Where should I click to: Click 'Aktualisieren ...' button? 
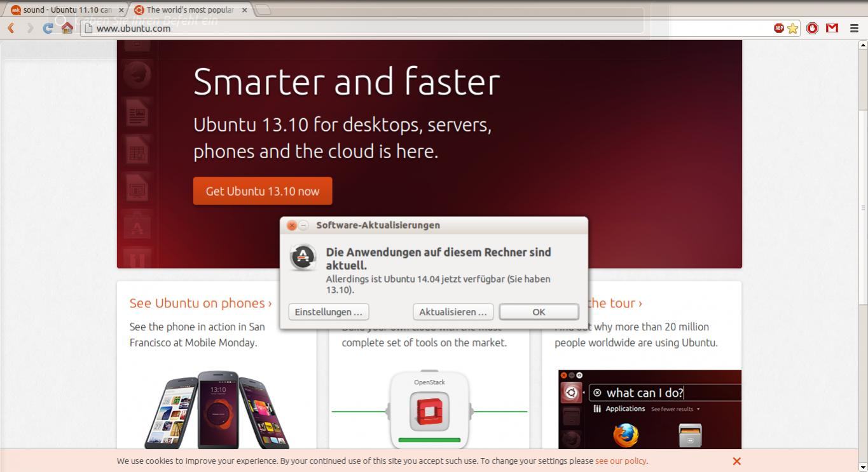pyautogui.click(x=453, y=312)
